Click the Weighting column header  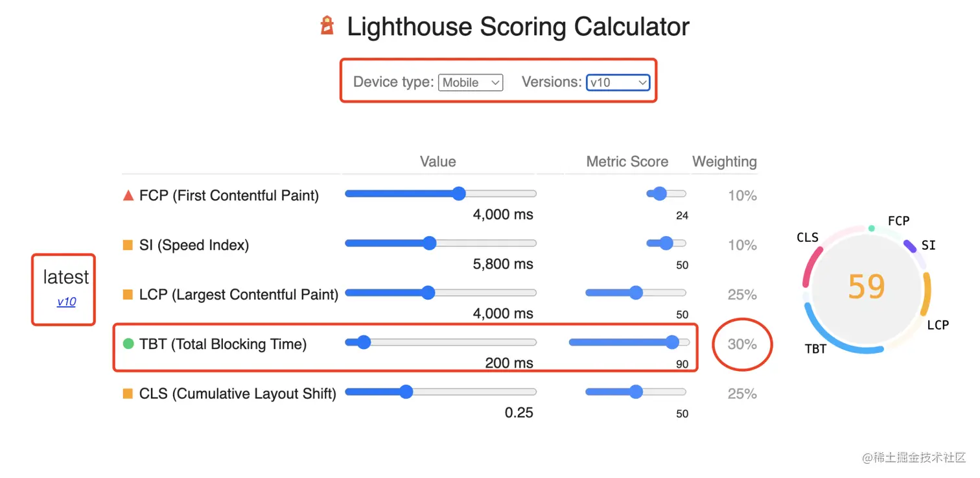725,161
